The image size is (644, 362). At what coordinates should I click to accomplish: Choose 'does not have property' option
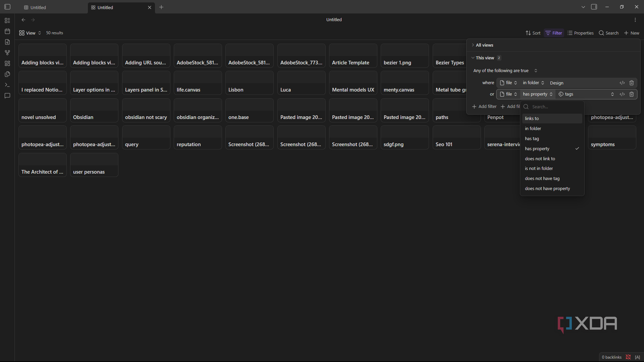click(552, 189)
